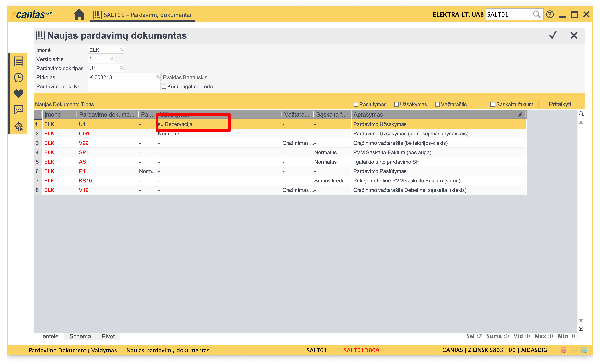This screenshot has height=364, width=600.
Task: Enable the Pasiūlymas checkbox
Action: point(356,104)
